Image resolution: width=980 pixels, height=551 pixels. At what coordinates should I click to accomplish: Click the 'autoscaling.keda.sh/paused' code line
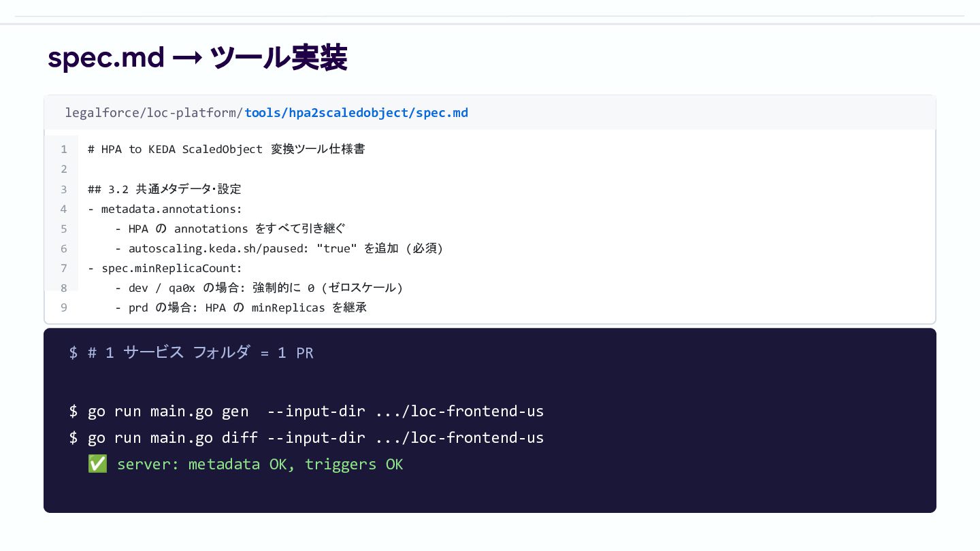(x=279, y=248)
